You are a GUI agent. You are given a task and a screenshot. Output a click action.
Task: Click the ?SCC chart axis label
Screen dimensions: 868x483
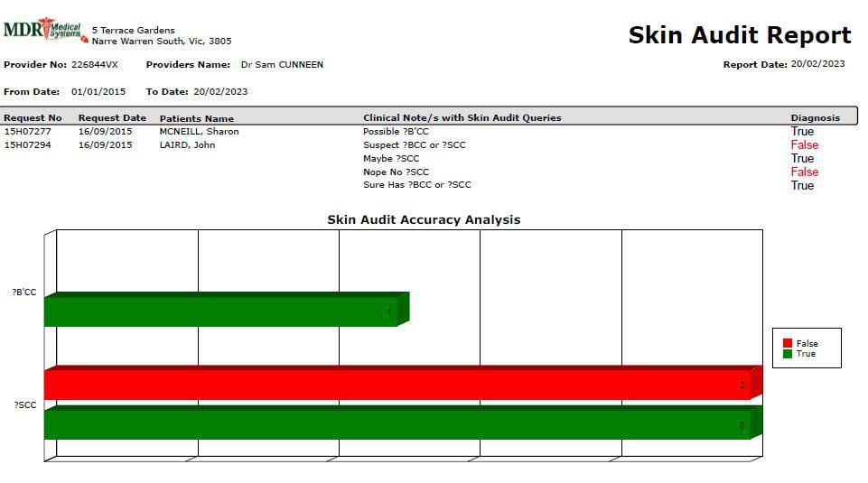tap(25, 405)
